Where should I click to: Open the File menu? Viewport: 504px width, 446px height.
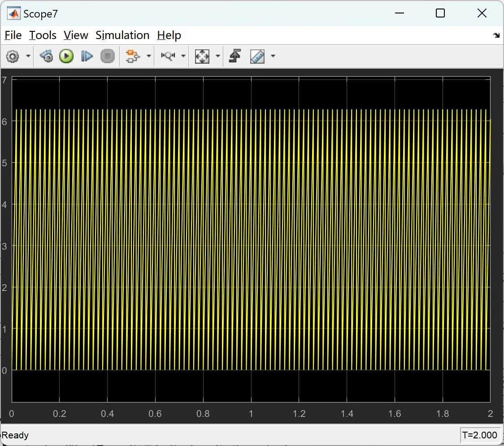click(13, 35)
